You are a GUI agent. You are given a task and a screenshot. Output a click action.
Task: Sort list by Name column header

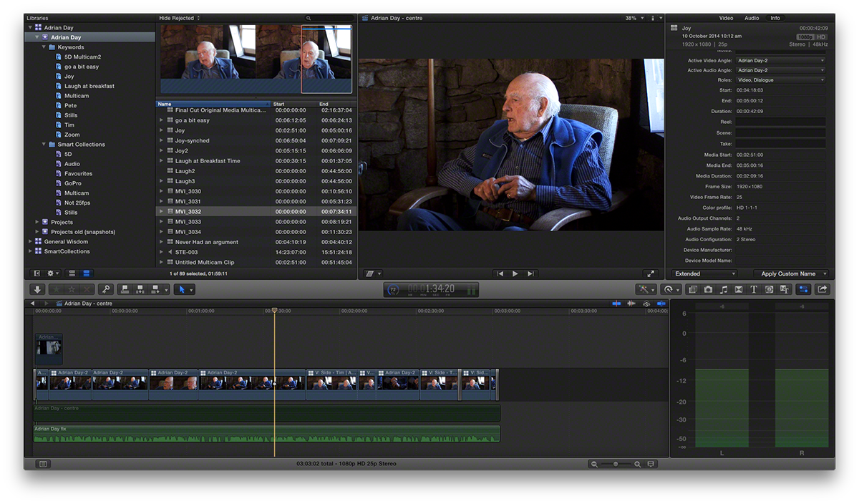[x=213, y=104]
